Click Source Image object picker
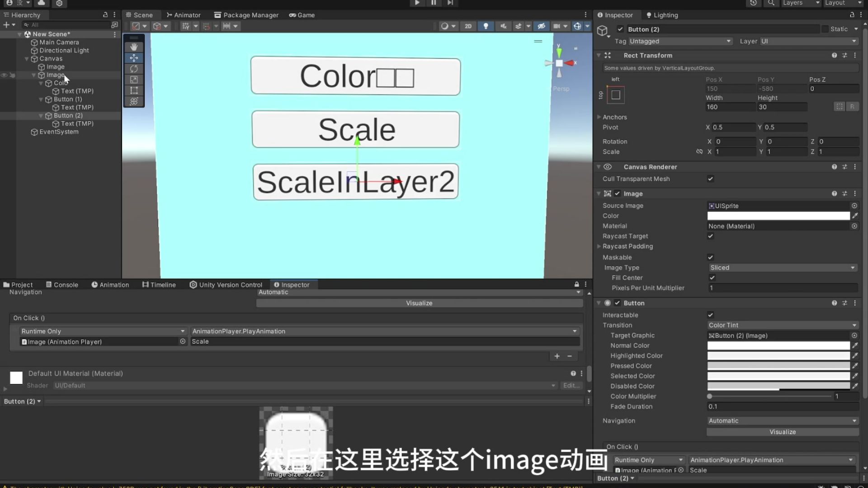Image resolution: width=868 pixels, height=488 pixels. pos(854,206)
